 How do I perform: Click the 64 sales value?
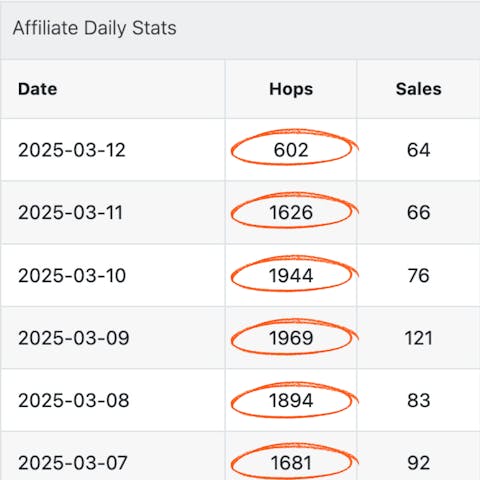click(x=419, y=150)
